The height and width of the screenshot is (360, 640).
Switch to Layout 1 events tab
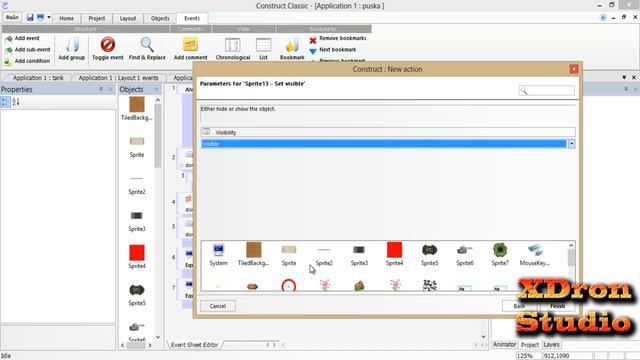pos(118,78)
